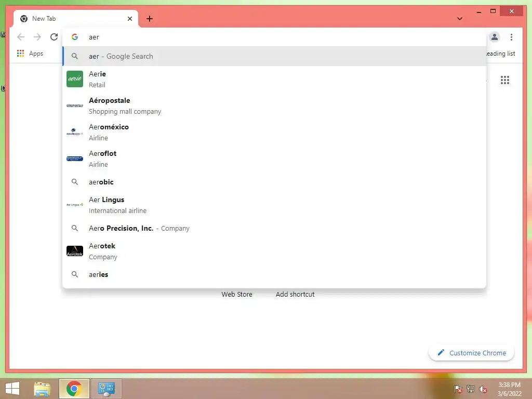Viewport: 532px width, 399px height.
Task: Choose Aero Precision, Inc. suggestion
Action: pyautogui.click(x=274, y=229)
